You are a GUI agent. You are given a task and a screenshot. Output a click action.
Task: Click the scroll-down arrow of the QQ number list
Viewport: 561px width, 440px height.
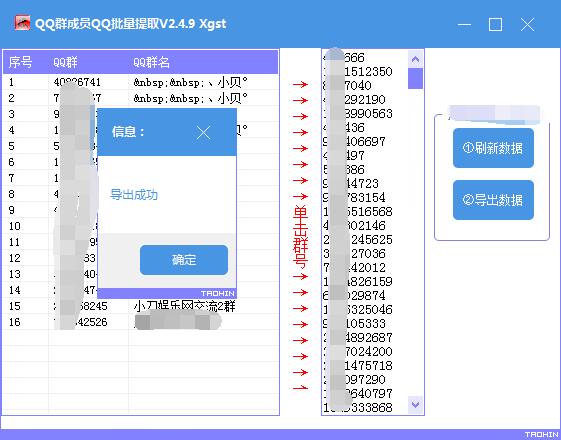pyautogui.click(x=415, y=405)
